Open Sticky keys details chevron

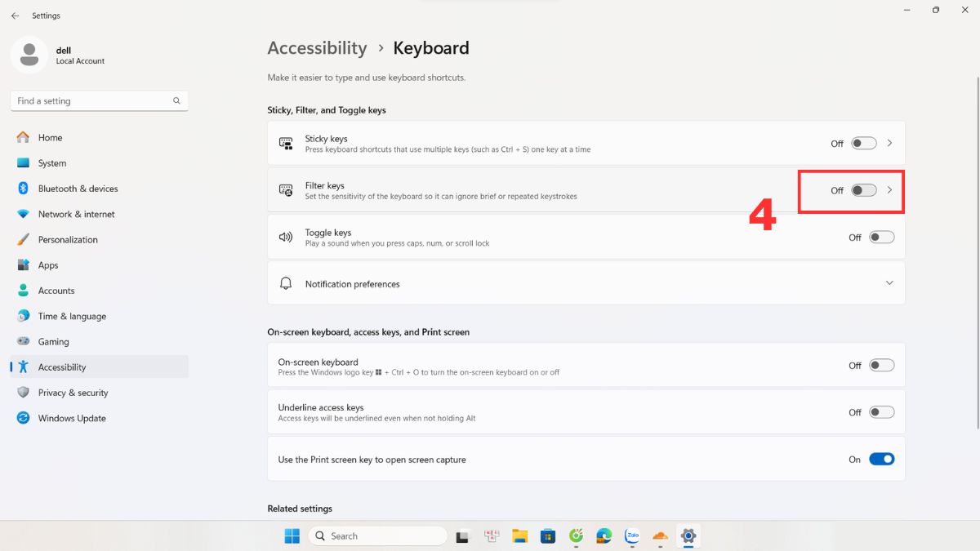pos(889,144)
